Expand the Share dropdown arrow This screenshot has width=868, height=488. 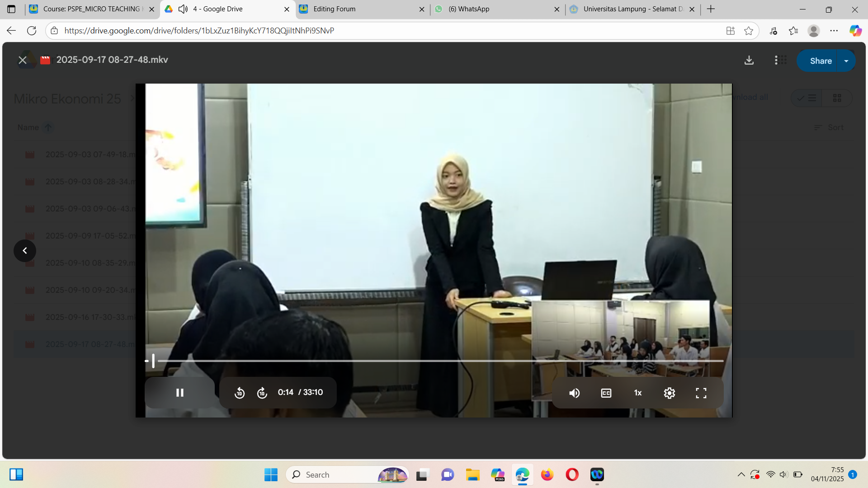[846, 61]
